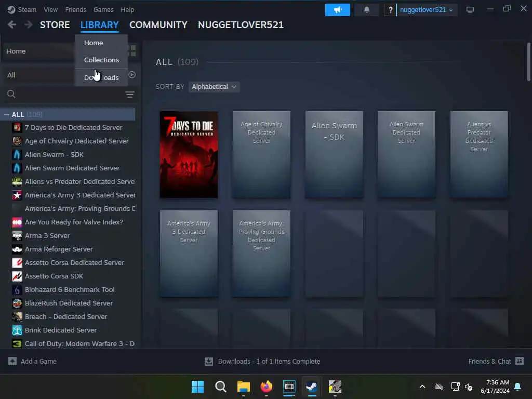The height and width of the screenshot is (399, 532).
Task: Click the library search field
Action: (70, 95)
